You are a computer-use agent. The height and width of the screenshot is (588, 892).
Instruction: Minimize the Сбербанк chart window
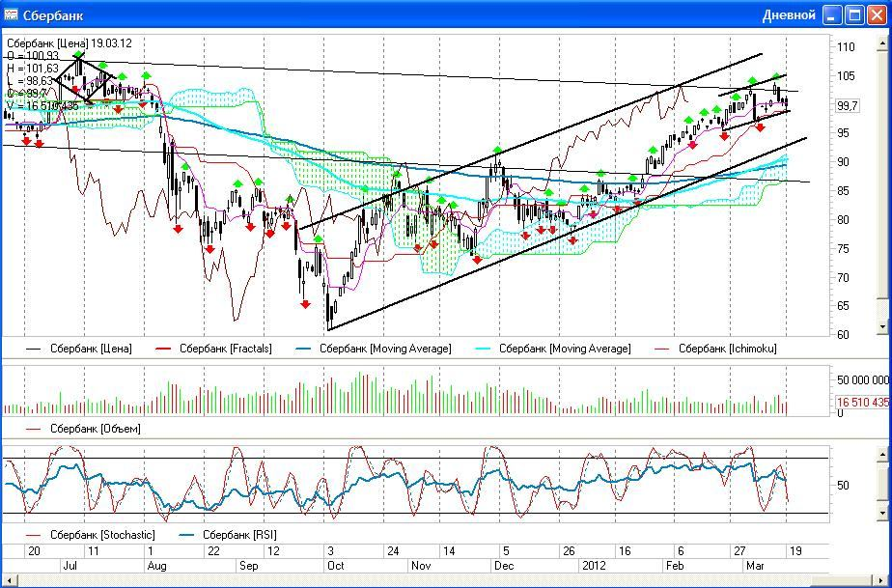pos(832,15)
